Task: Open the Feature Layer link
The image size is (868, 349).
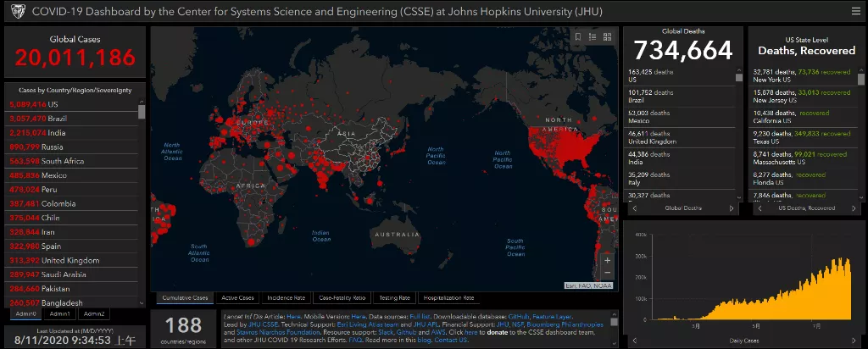Action: click(553, 316)
